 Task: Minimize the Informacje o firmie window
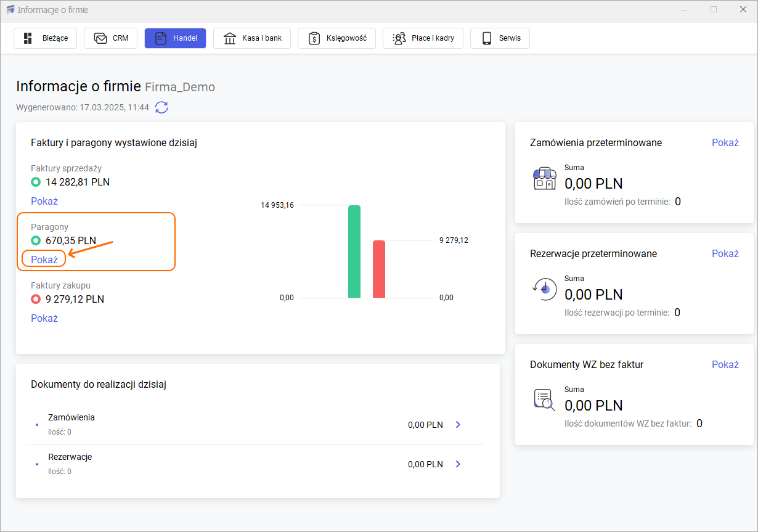685,10
